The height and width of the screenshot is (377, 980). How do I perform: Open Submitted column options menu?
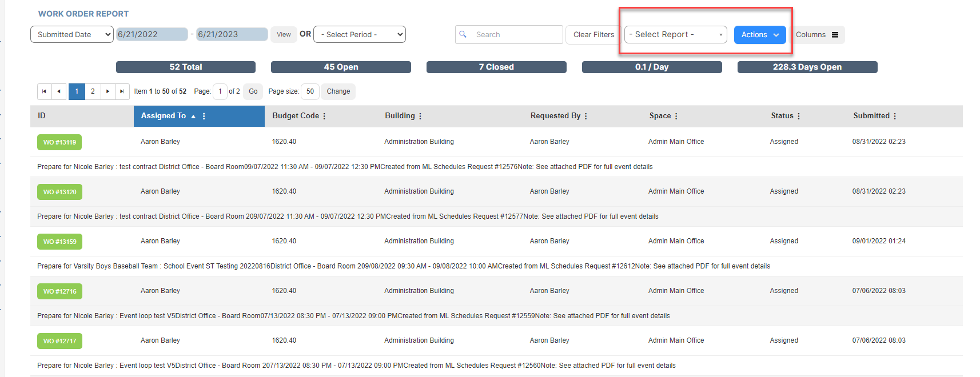[x=895, y=116]
